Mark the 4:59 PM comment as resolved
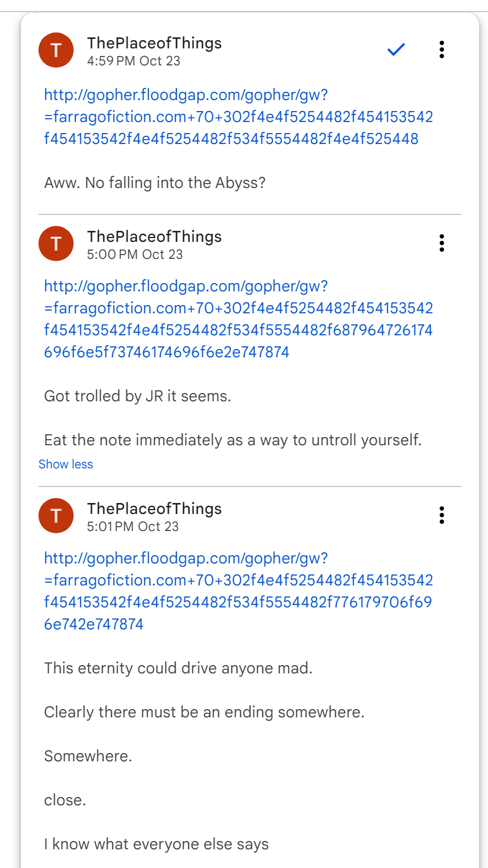 point(396,49)
